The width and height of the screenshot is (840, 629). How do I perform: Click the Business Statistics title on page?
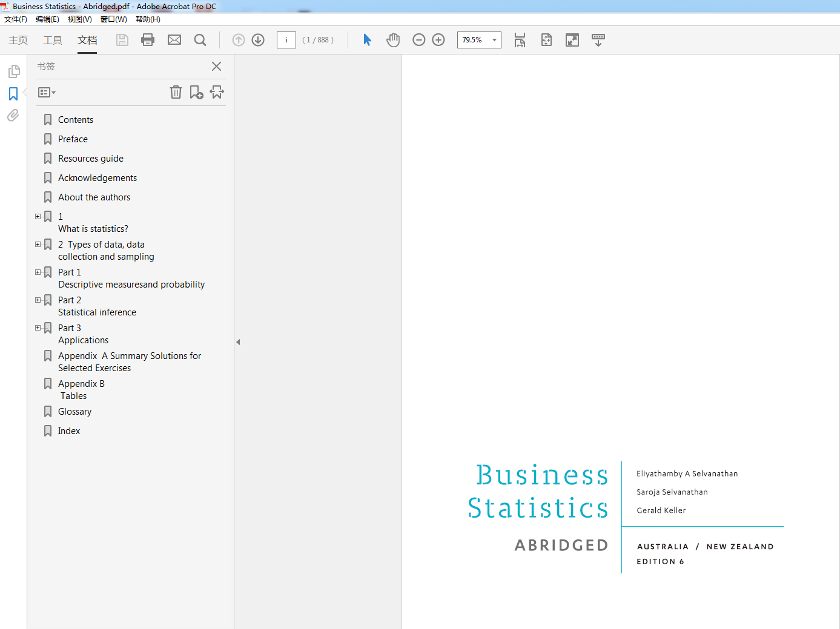point(538,491)
